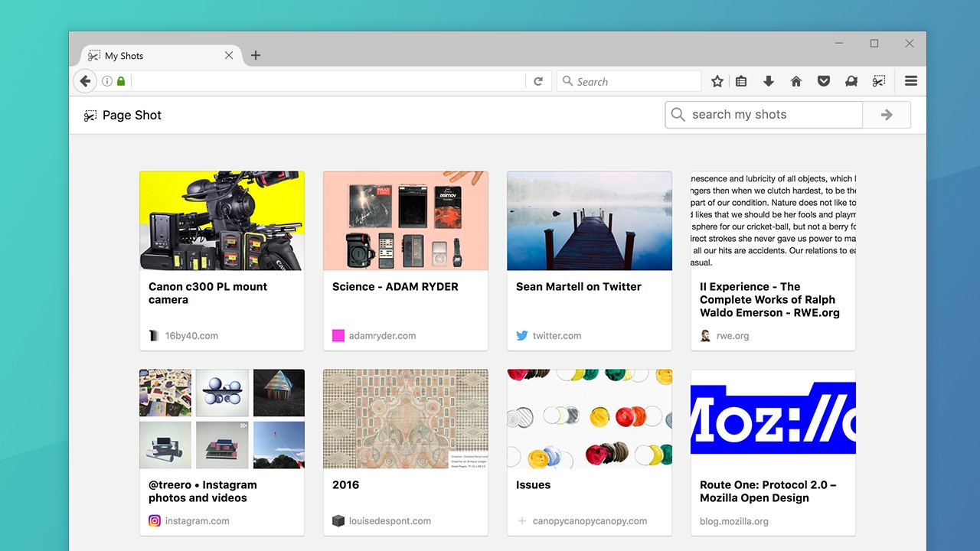Click the browser back arrow button
Viewport: 980px width, 551px height.
[x=85, y=81]
